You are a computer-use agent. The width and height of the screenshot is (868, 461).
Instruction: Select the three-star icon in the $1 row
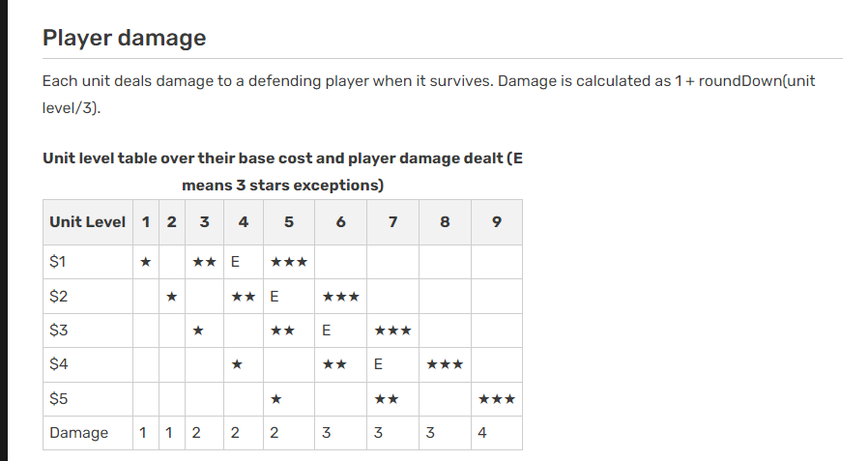(x=289, y=262)
